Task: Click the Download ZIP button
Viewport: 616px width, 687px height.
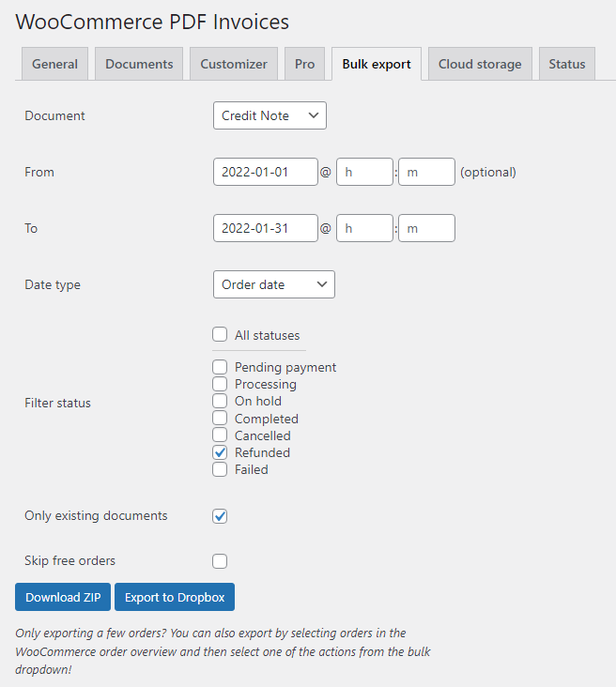Action: pos(63,597)
